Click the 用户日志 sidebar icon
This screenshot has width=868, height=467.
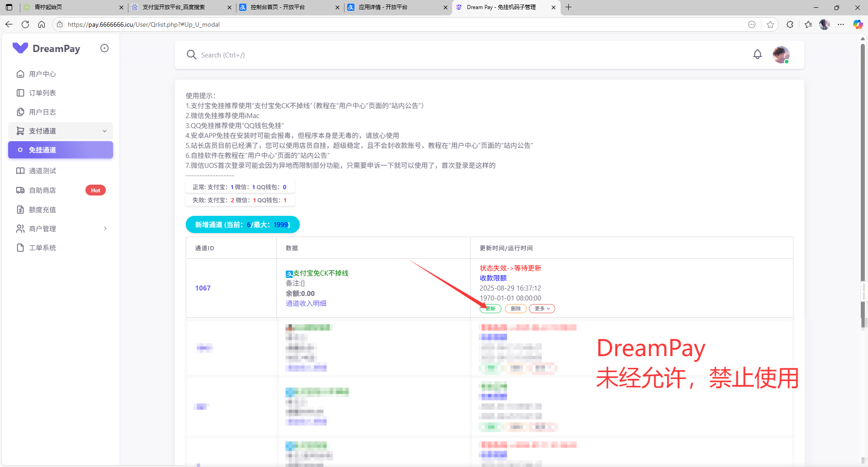[20, 112]
